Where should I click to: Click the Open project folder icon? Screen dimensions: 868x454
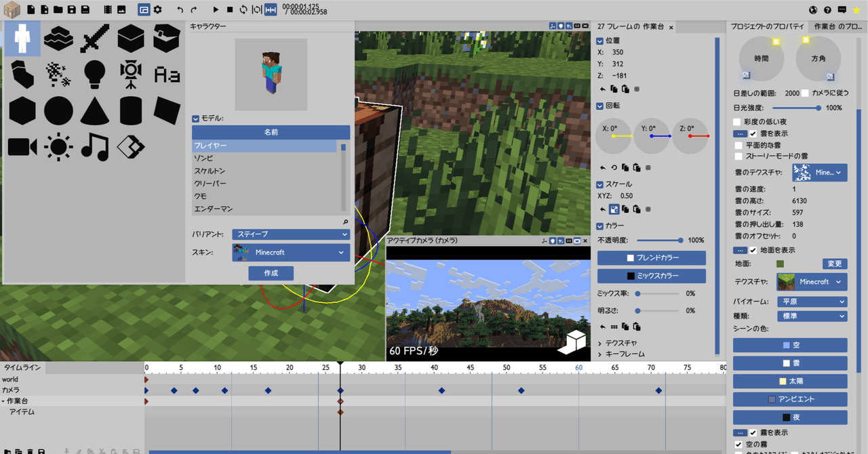pos(58,9)
